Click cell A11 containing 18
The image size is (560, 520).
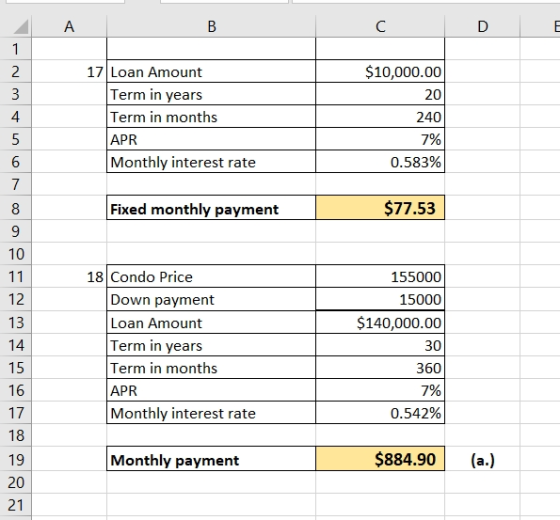(x=69, y=276)
